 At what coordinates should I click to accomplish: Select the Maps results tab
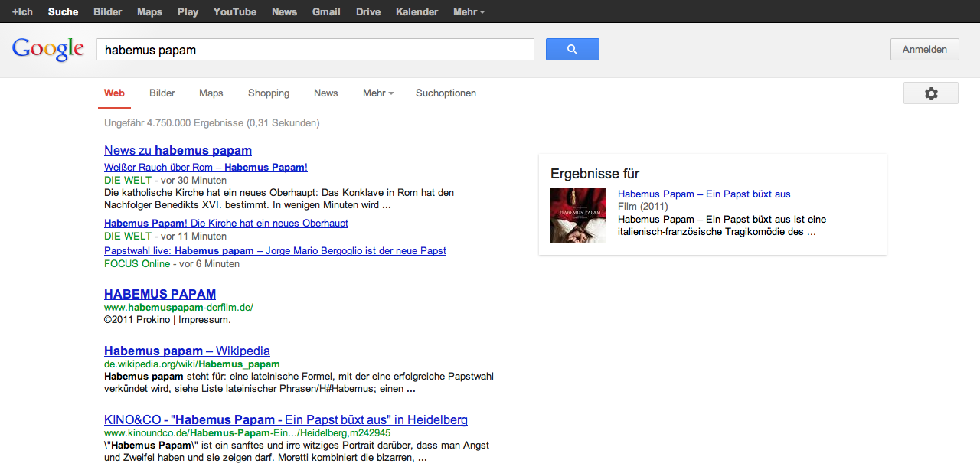(211, 93)
